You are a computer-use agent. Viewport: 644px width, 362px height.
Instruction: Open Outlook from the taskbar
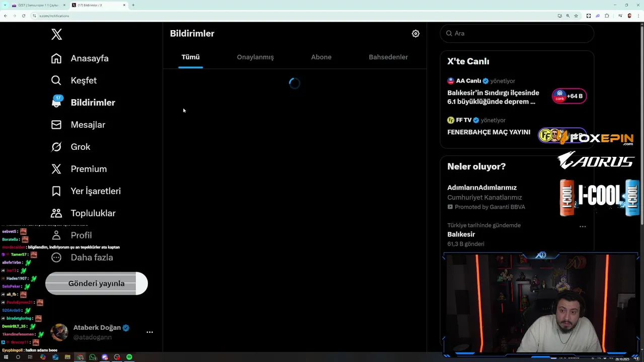tap(55, 357)
